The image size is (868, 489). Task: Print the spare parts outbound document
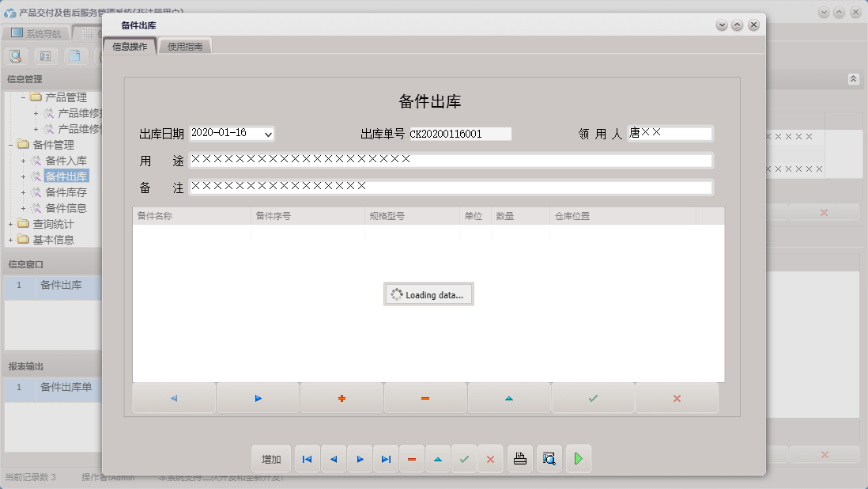click(x=519, y=459)
